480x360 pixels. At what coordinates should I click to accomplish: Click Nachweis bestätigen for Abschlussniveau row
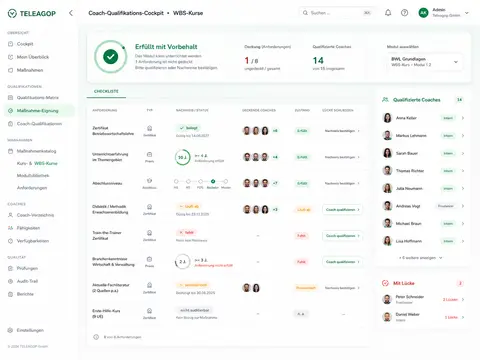pos(342,183)
